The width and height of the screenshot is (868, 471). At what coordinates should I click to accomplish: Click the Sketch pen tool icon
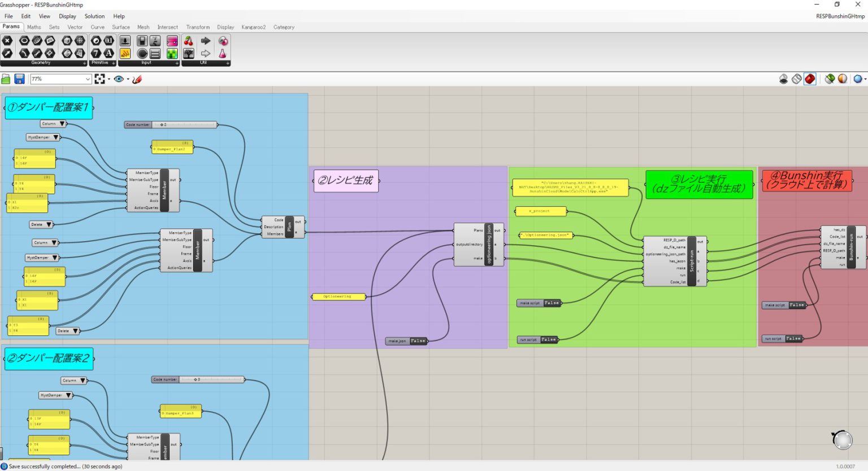pyautogui.click(x=137, y=79)
